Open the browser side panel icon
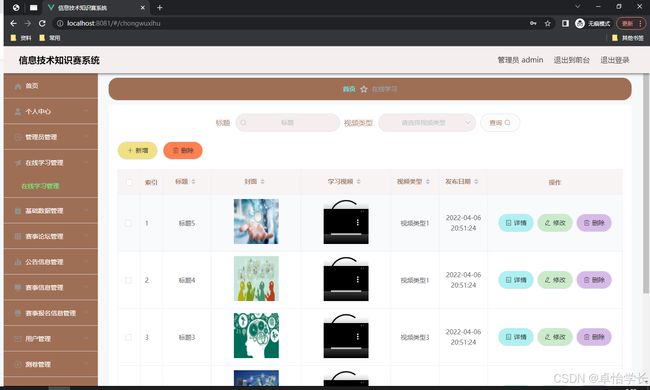This screenshot has height=390, width=650. click(565, 24)
